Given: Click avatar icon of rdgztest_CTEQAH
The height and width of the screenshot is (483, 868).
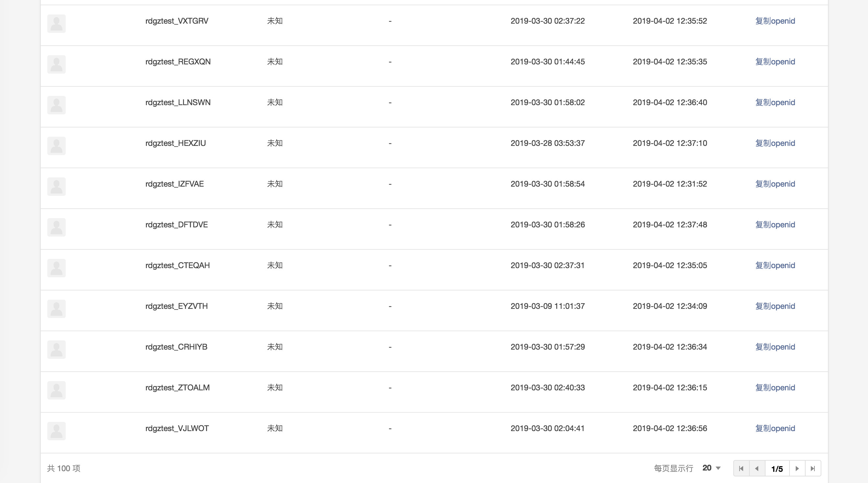Looking at the screenshot, I should (56, 268).
